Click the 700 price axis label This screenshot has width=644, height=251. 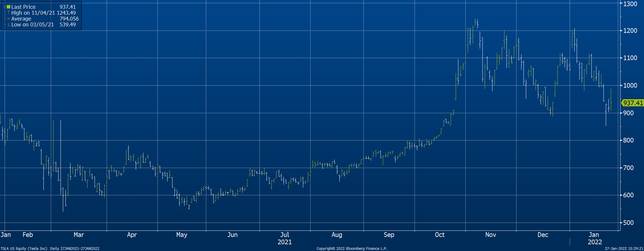click(628, 168)
